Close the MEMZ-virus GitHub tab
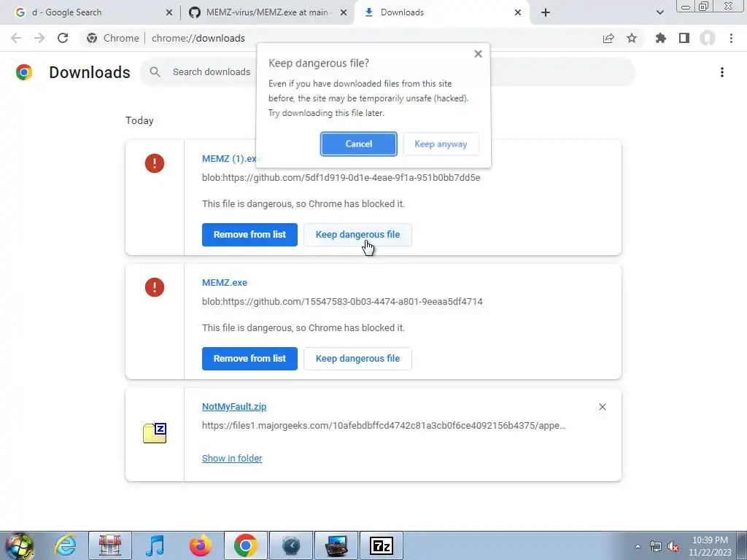Viewport: 747px width, 560px height. [344, 12]
